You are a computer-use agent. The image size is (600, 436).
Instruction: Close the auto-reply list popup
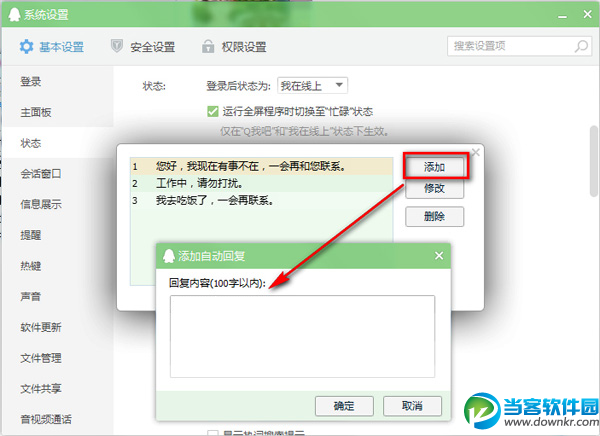476,152
